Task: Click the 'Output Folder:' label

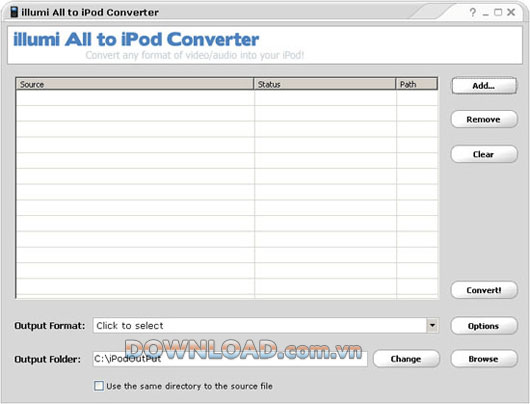Action: coord(48,359)
